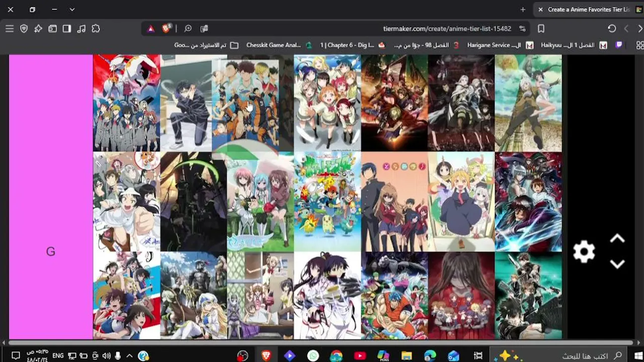This screenshot has width=644, height=362.
Task: Switch to Create a Anime Favorites tab
Action: point(589,10)
